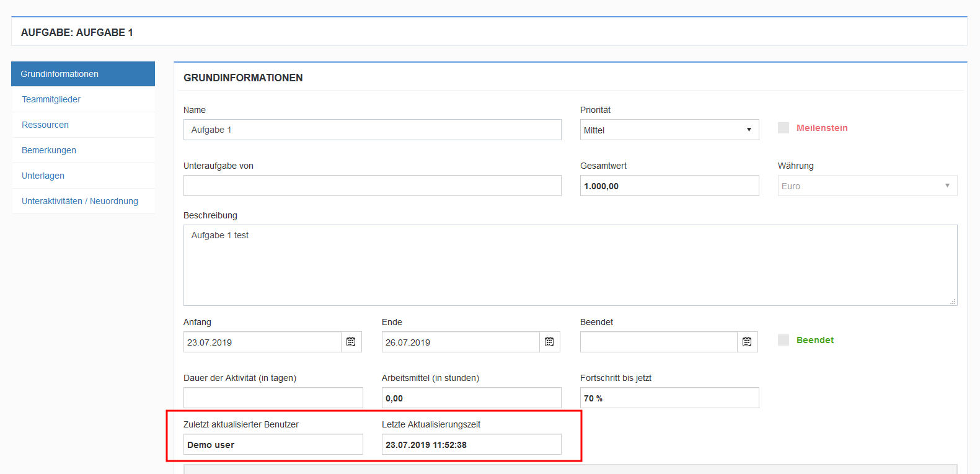Focus the empty Unteraufgabe von field
Image resolution: width=980 pixels, height=474 pixels.
[x=373, y=186]
